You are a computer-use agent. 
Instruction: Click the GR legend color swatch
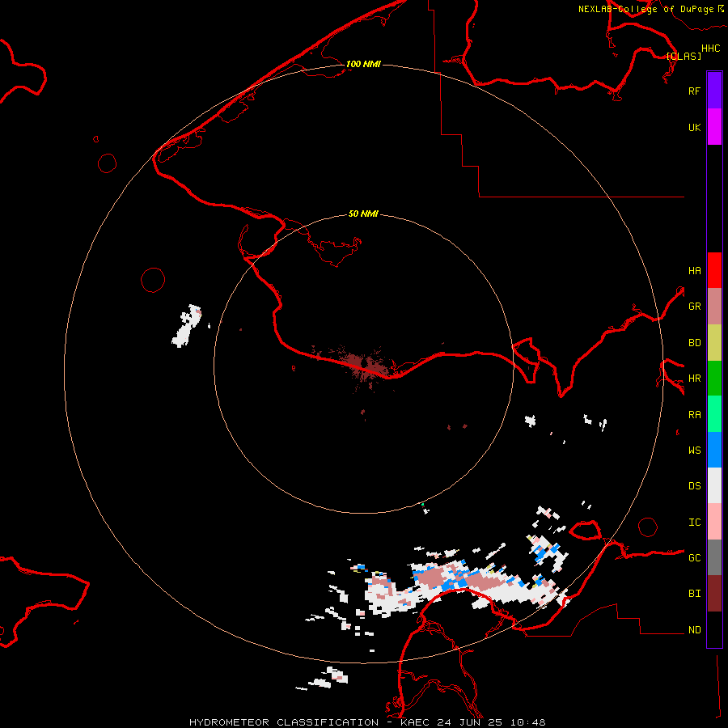(x=714, y=306)
